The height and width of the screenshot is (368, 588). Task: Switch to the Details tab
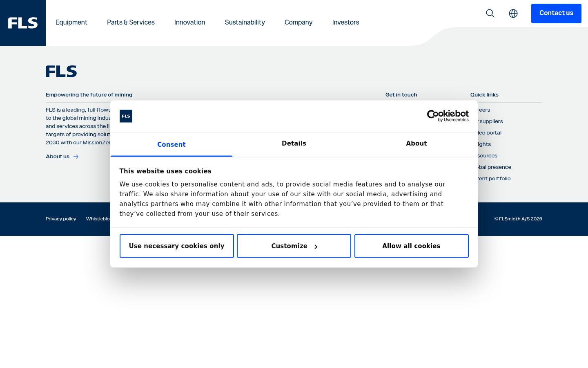point(294,144)
